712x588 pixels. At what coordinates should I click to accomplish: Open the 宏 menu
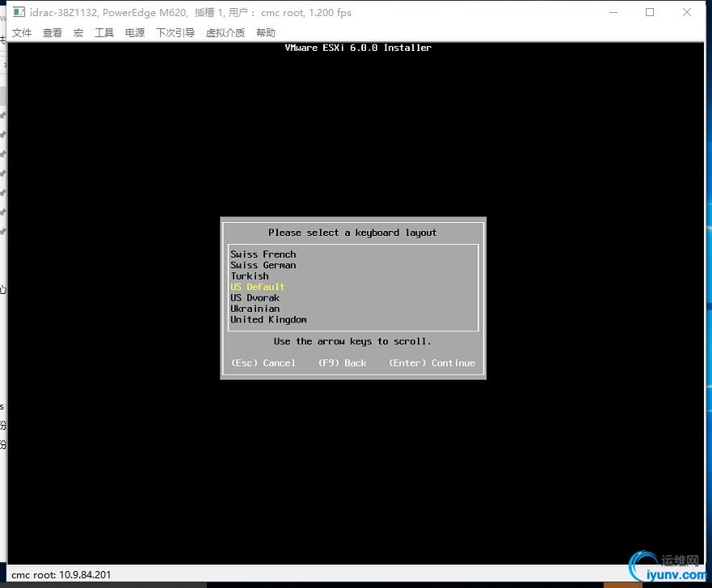[78, 32]
